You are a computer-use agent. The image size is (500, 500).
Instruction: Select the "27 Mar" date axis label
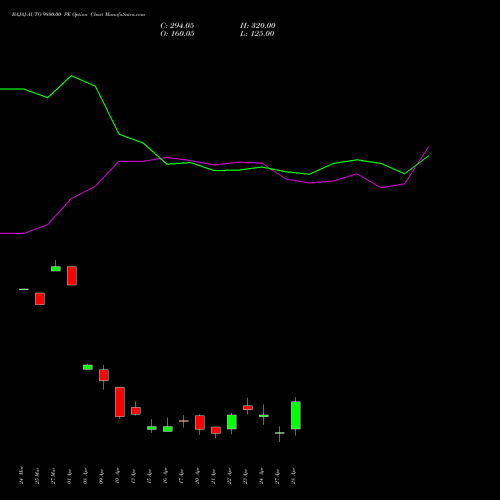coord(53,476)
